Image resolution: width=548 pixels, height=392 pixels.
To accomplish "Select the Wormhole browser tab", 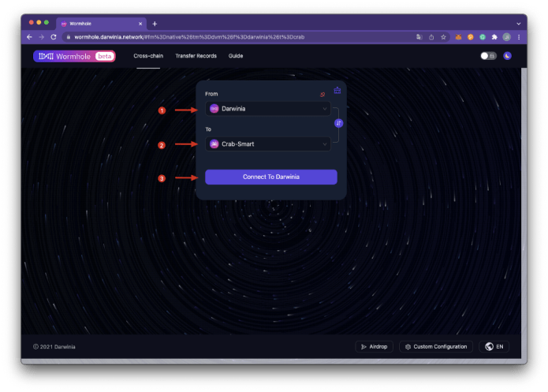I will [x=102, y=24].
